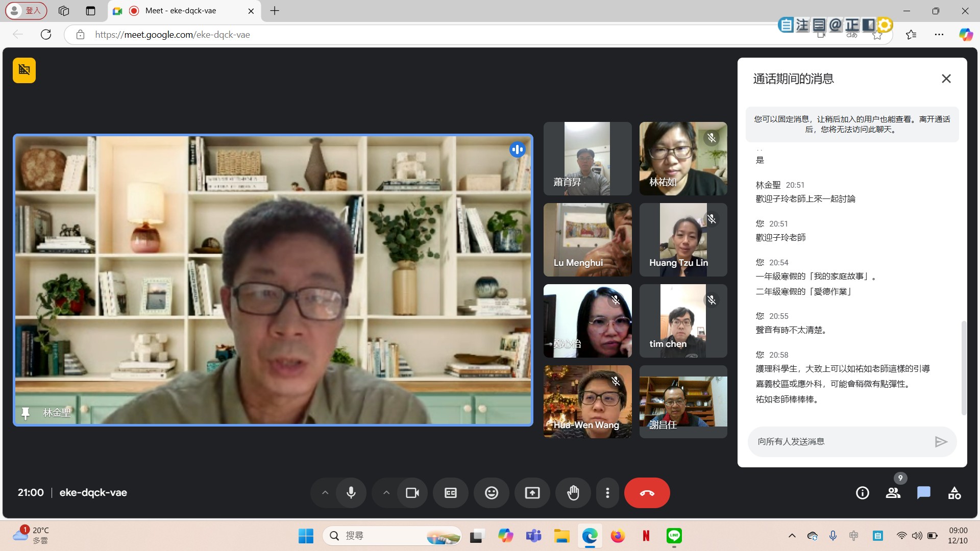Click the taskbar clock 09:00 12/10
Viewport: 980px width, 551px height.
point(958,536)
